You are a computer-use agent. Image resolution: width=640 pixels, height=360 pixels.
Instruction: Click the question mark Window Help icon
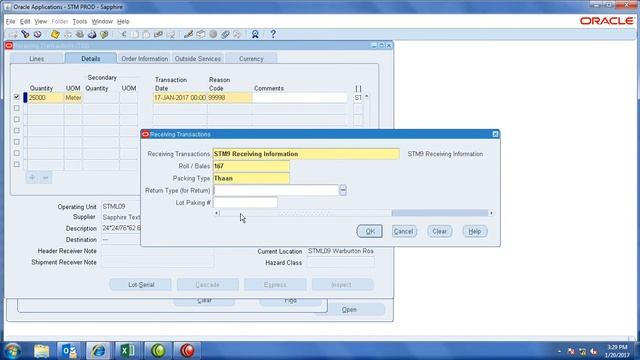click(273, 34)
